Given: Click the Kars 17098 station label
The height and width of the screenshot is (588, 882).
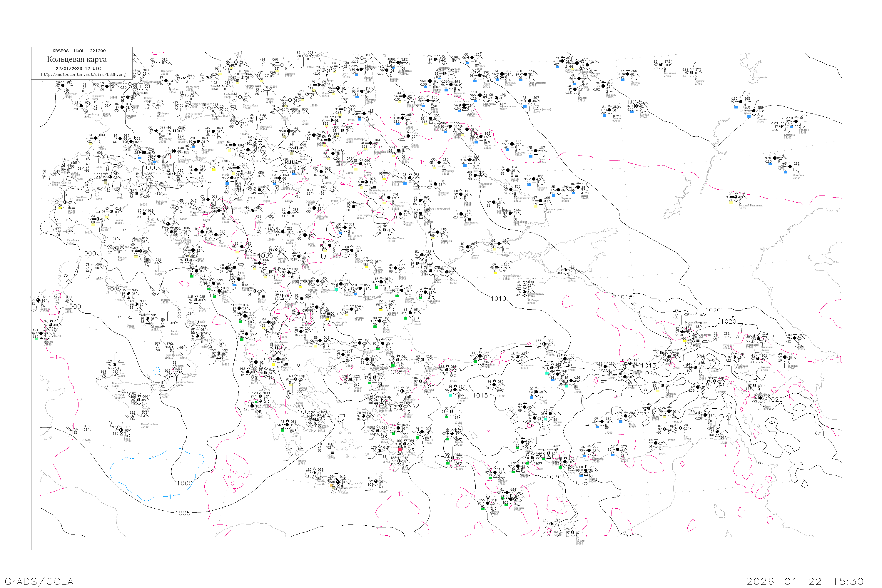Looking at the screenshot, I should 701,377.
